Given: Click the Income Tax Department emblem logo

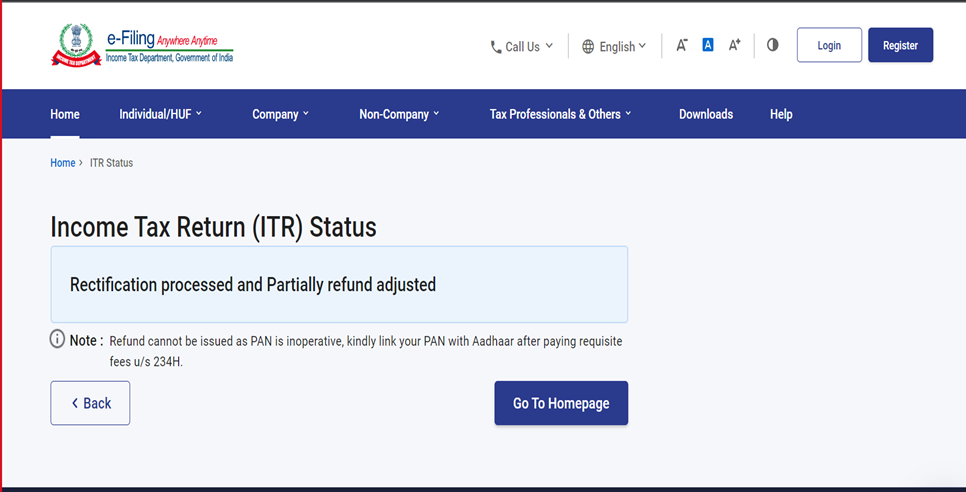Looking at the screenshot, I should (76, 45).
